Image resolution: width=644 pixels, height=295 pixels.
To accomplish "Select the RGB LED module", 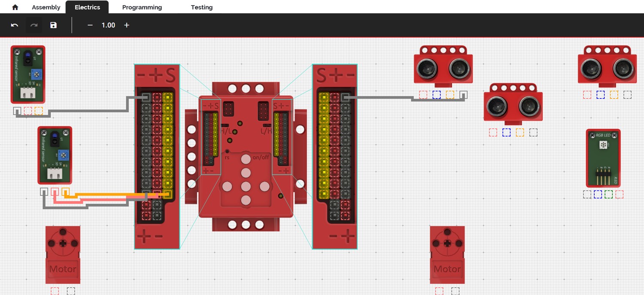I will pyautogui.click(x=603, y=158).
